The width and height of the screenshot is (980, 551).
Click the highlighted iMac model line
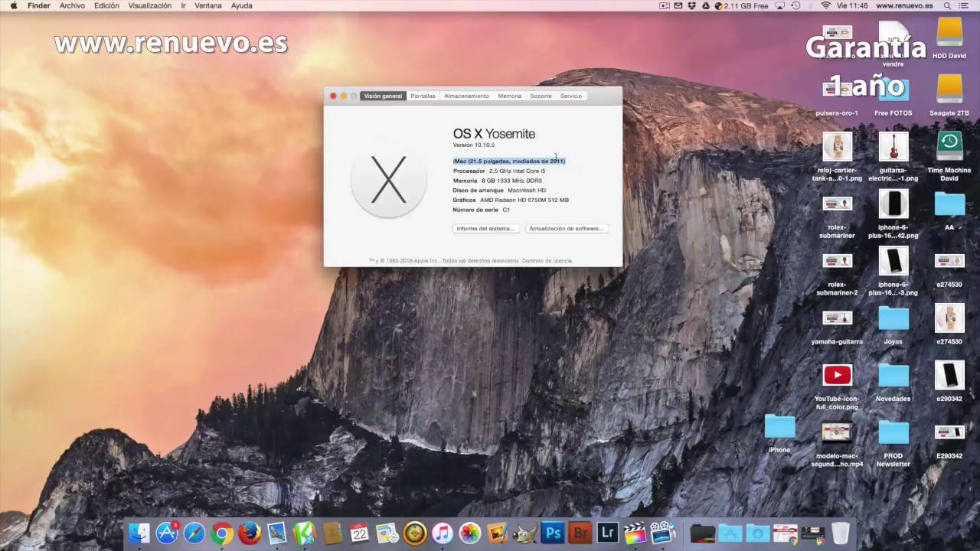[x=509, y=161]
